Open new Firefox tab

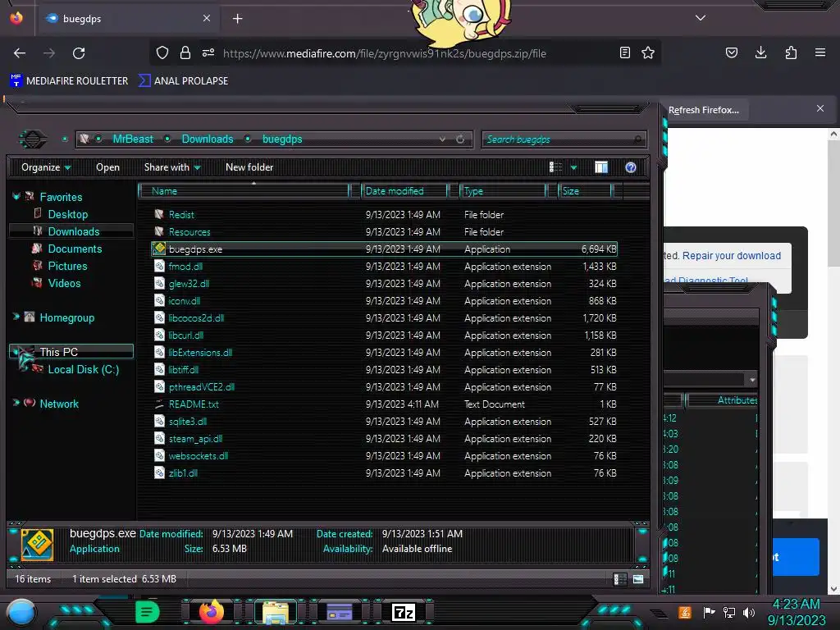237,19
